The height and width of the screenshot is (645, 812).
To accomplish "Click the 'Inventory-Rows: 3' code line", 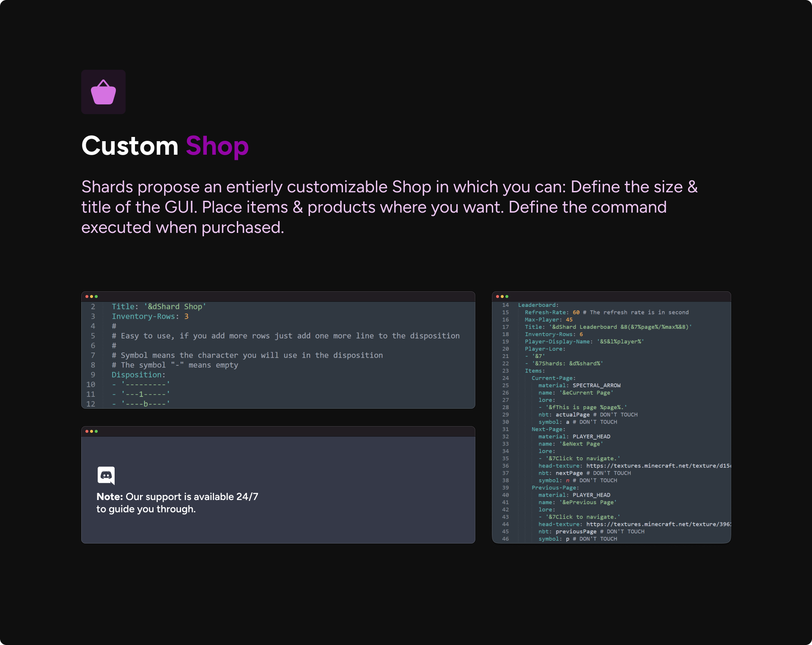I will [x=150, y=317].
